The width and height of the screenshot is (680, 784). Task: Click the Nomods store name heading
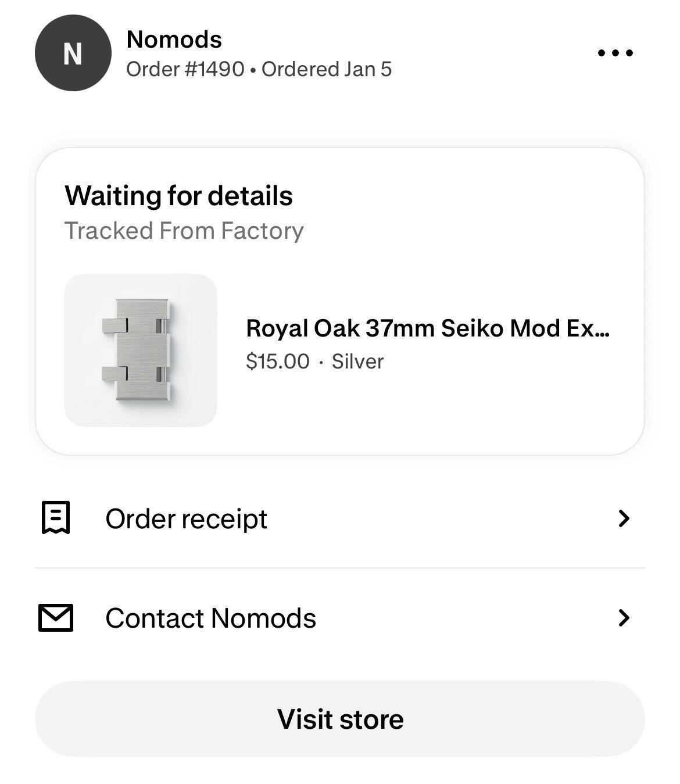174,40
